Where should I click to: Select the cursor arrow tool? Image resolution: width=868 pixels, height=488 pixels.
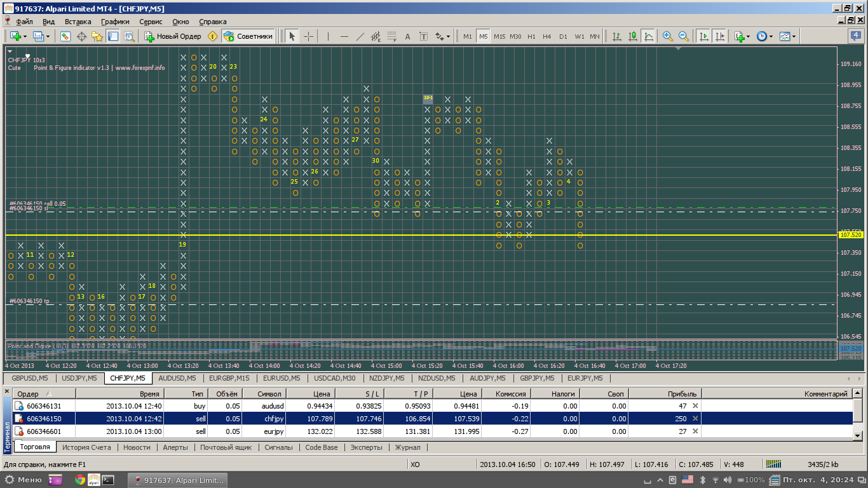click(x=292, y=36)
